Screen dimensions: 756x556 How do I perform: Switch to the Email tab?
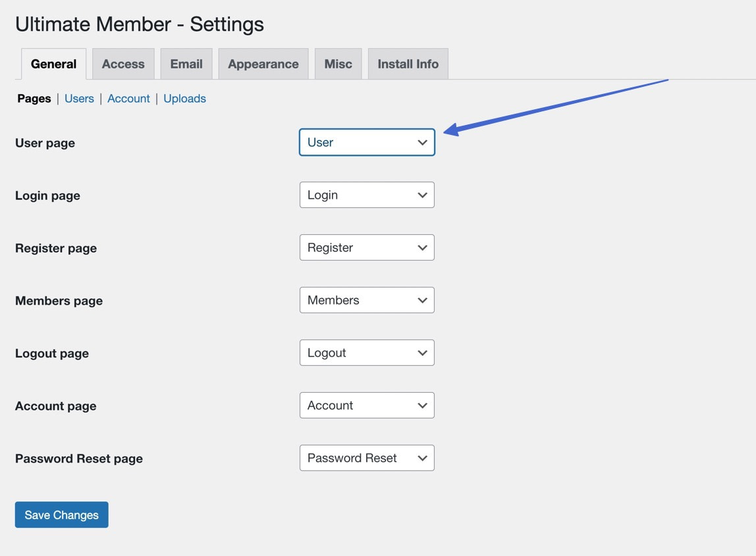[186, 64]
